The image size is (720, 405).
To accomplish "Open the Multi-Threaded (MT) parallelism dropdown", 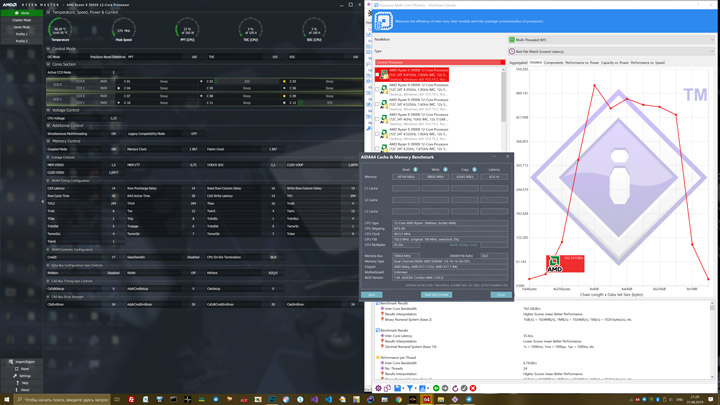I will point(611,40).
